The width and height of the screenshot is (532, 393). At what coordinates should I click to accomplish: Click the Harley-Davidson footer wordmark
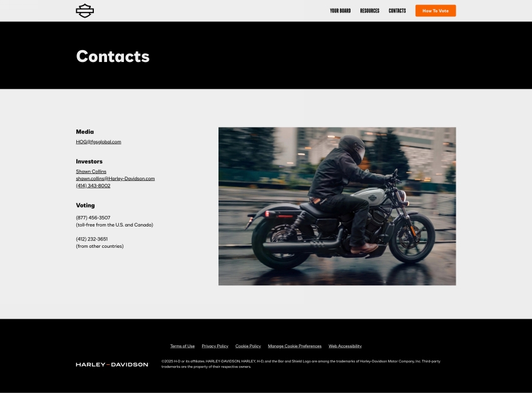point(112,364)
